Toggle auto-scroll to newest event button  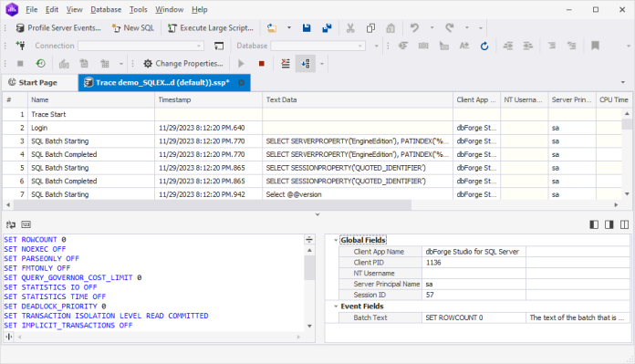click(x=306, y=64)
